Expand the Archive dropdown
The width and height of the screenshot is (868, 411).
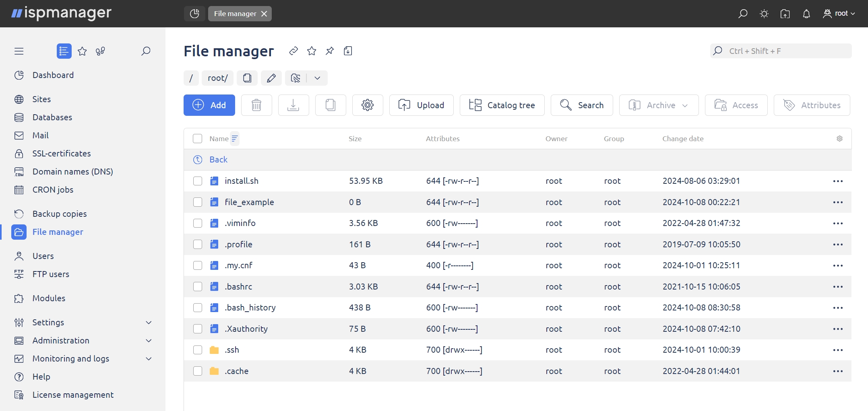pyautogui.click(x=659, y=105)
